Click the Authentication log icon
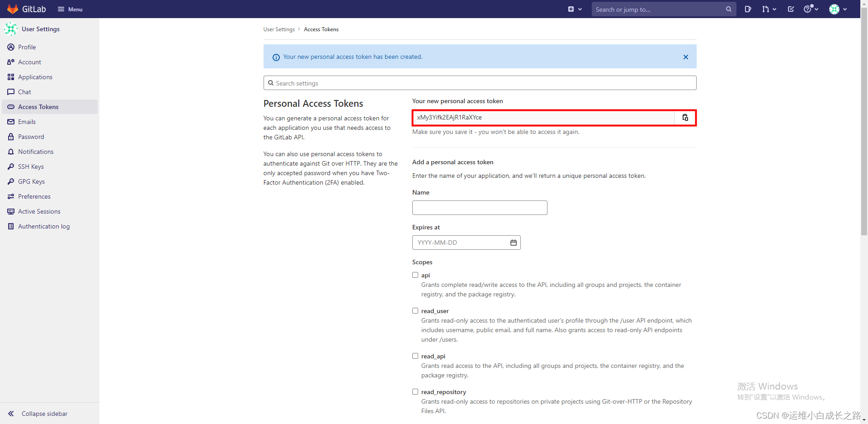This screenshot has width=868, height=424. tap(11, 226)
